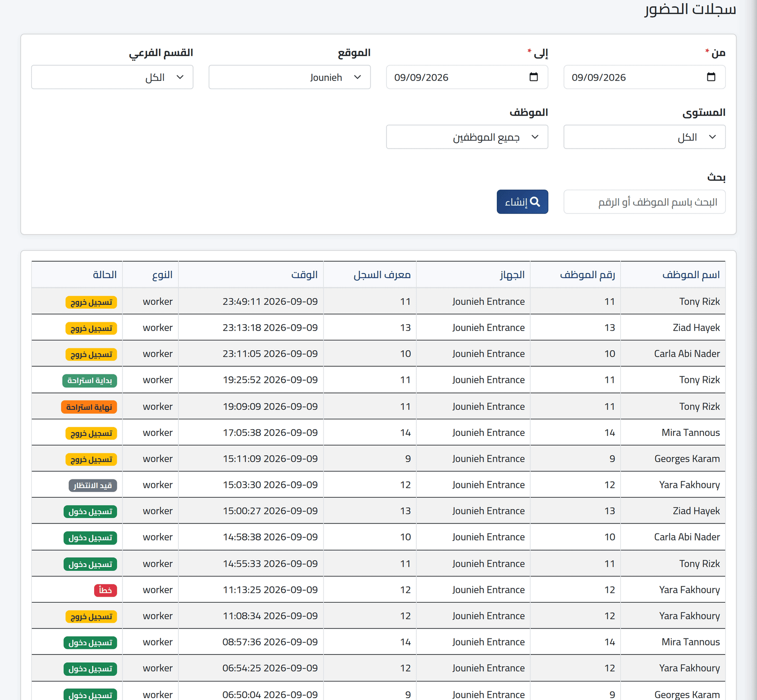Click Jounieh Entrance in the 19:25:52 row
Viewport: 757px width, 700px height.
coord(488,380)
